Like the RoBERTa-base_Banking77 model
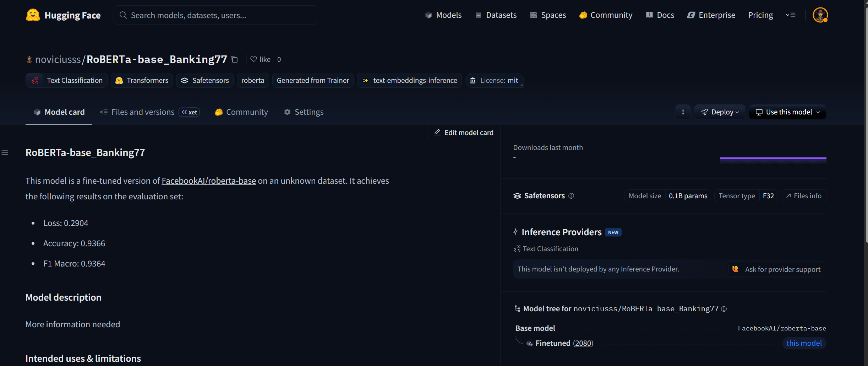 261,59
